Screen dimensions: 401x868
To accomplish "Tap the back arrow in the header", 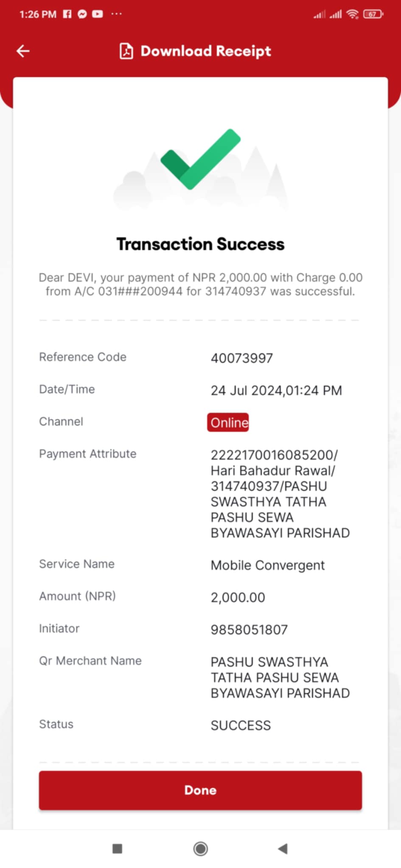I will coord(23,51).
